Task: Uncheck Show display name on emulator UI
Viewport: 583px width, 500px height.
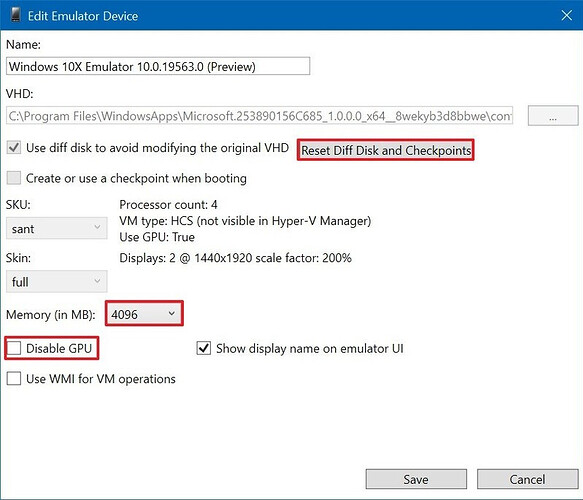Action: (x=203, y=348)
